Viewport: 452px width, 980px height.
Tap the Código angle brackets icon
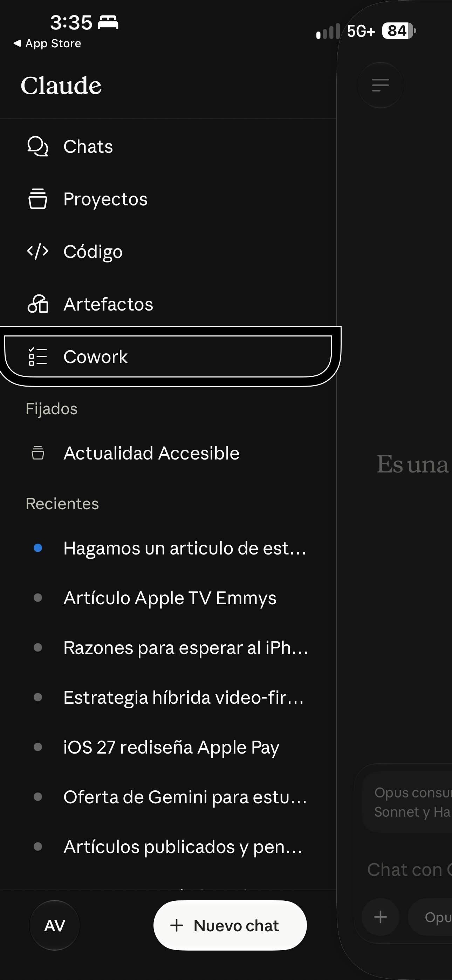point(38,251)
